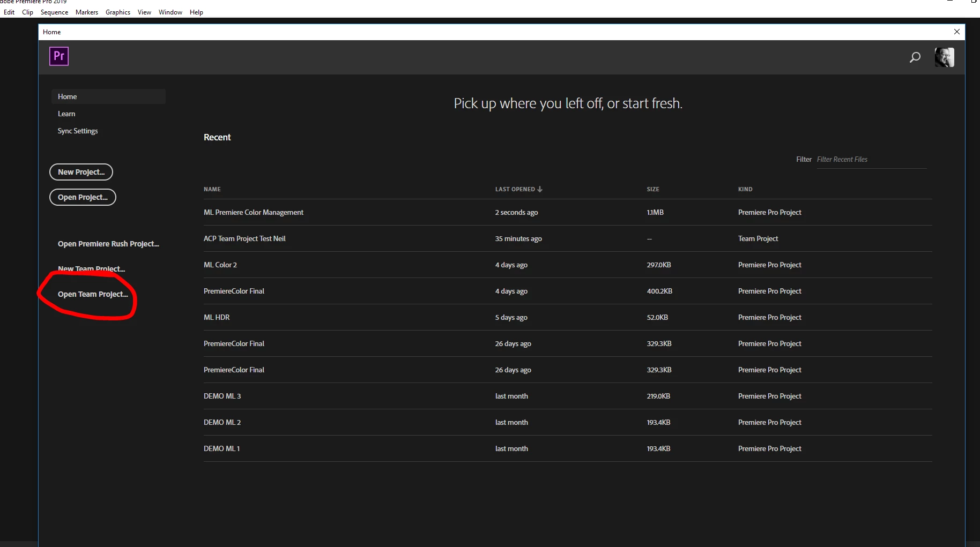Open the Graphics menu
The width and height of the screenshot is (980, 547).
[x=118, y=12]
